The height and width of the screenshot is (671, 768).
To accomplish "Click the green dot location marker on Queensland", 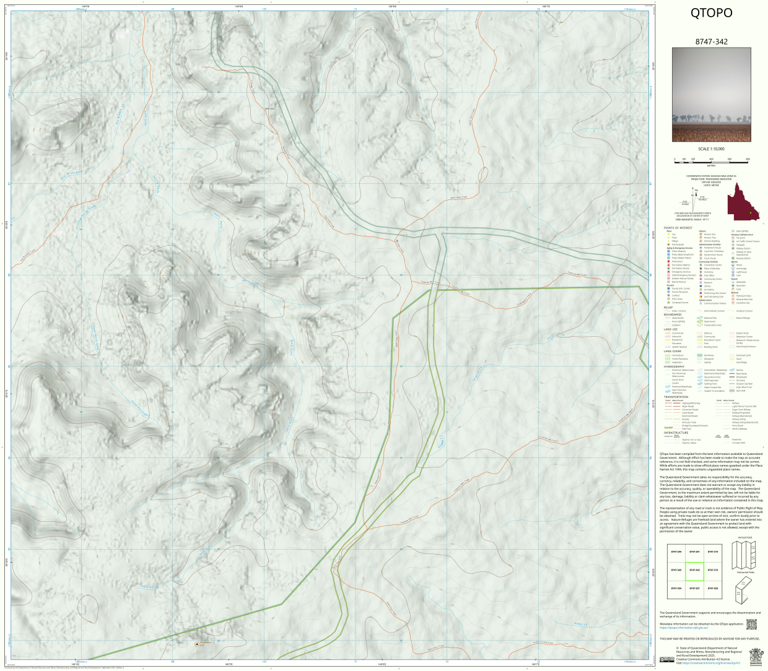I will coord(750,213).
